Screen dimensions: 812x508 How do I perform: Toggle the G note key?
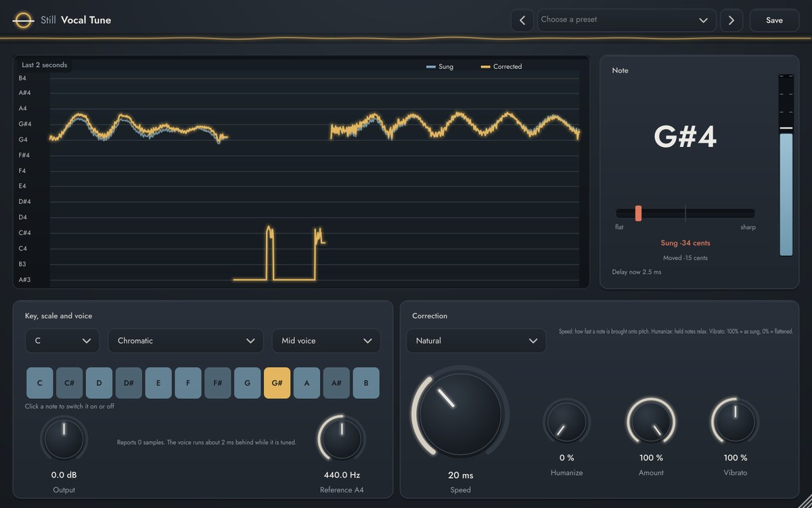[248, 383]
